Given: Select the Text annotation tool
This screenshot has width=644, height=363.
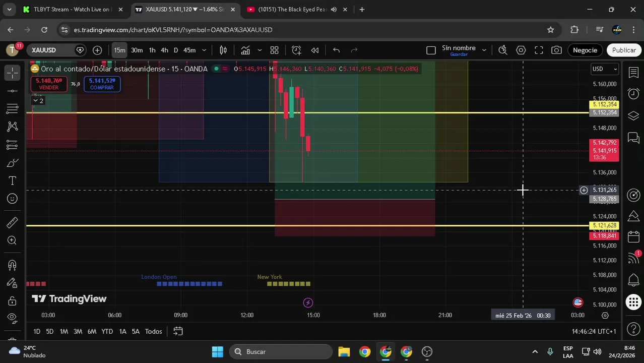Looking at the screenshot, I should (x=13, y=180).
